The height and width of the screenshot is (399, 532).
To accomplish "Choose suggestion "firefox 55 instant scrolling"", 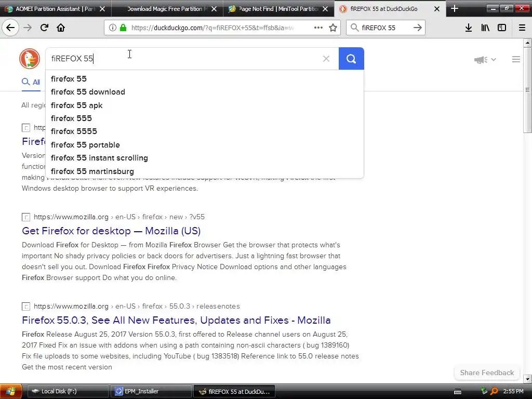I will 205,158.
